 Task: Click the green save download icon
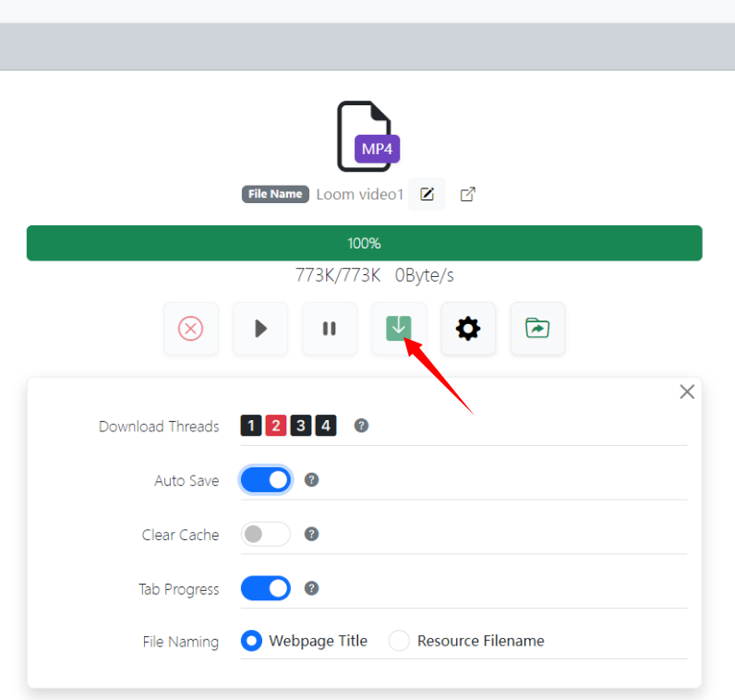tap(399, 328)
